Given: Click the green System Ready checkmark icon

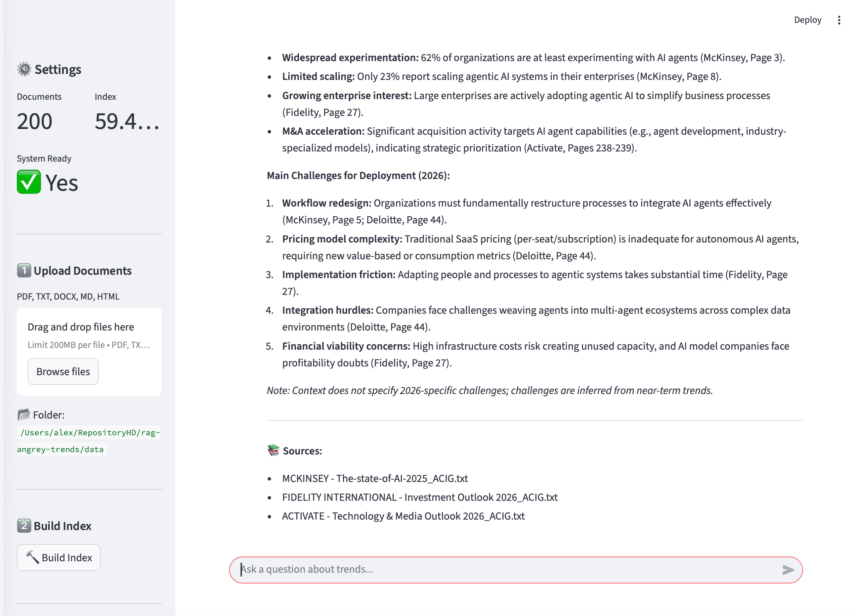Looking at the screenshot, I should pyautogui.click(x=29, y=182).
